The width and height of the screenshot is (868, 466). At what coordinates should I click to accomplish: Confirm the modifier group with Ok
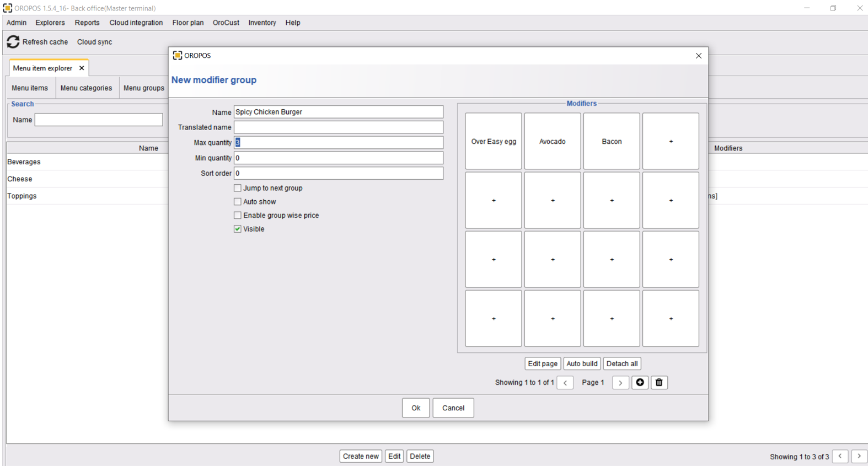(x=416, y=408)
